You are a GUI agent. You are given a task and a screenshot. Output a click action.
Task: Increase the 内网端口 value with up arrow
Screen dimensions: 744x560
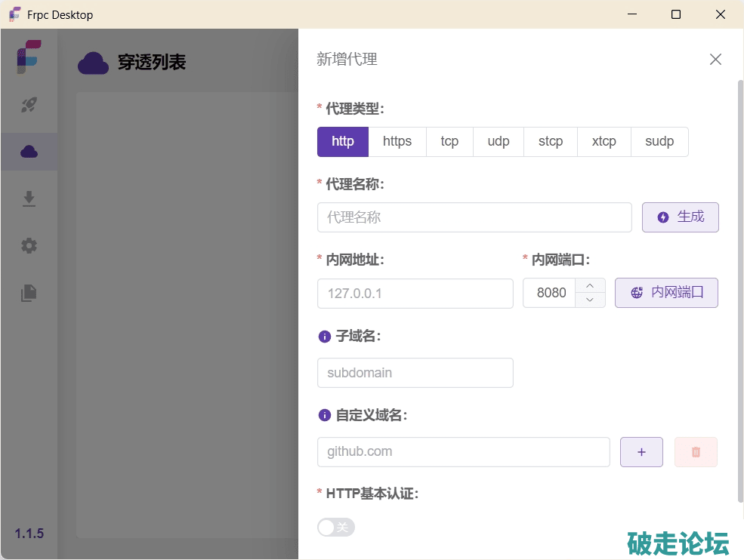(x=590, y=285)
